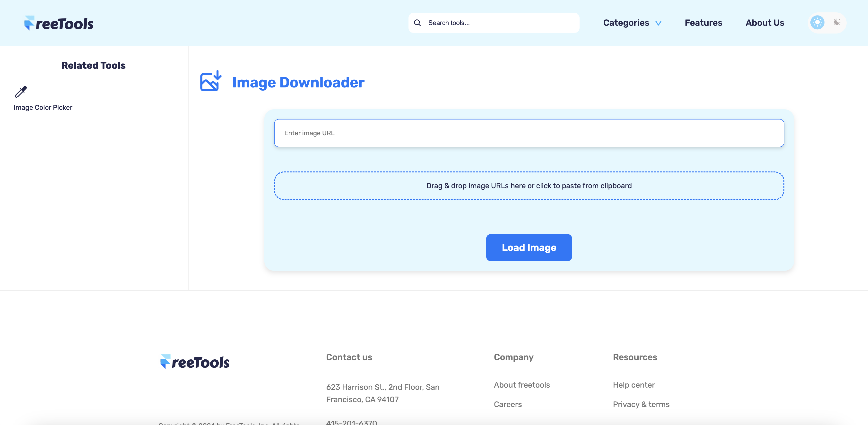Image resolution: width=868 pixels, height=425 pixels.
Task: Click the drag and drop clipboard area
Action: 529,186
